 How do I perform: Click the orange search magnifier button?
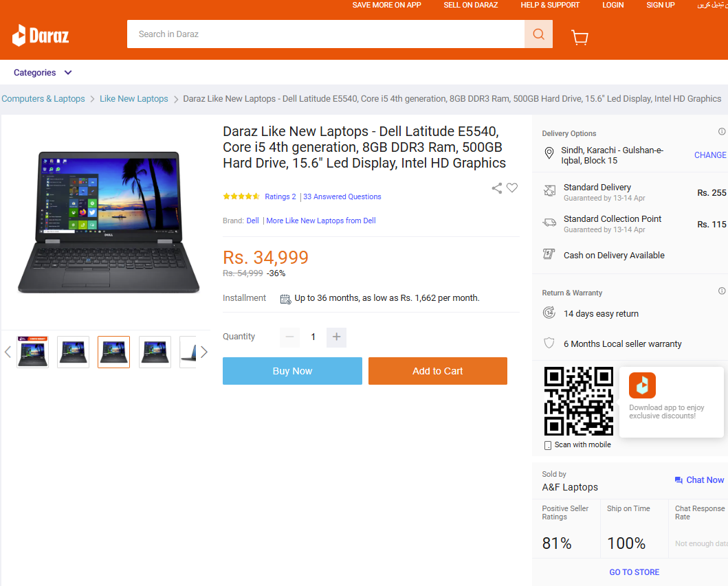point(538,34)
